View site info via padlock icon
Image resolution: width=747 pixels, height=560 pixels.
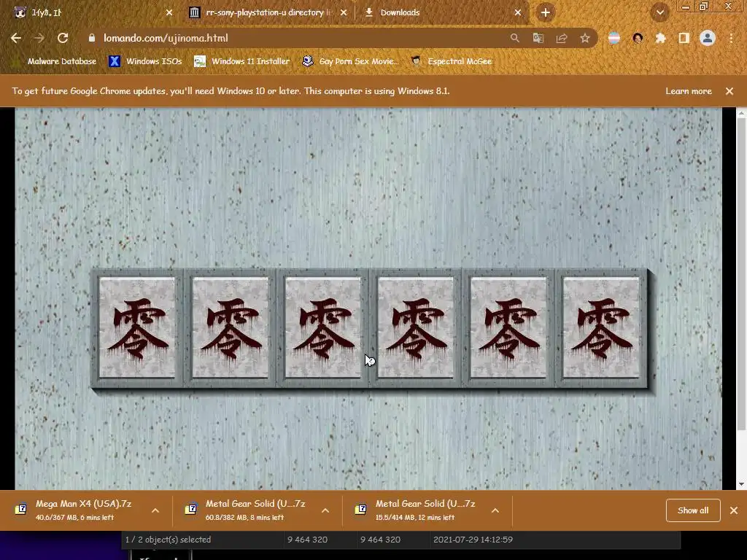point(92,38)
